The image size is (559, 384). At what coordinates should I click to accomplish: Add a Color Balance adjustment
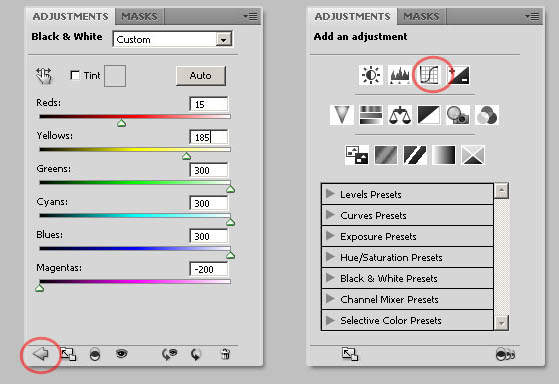coord(400,115)
